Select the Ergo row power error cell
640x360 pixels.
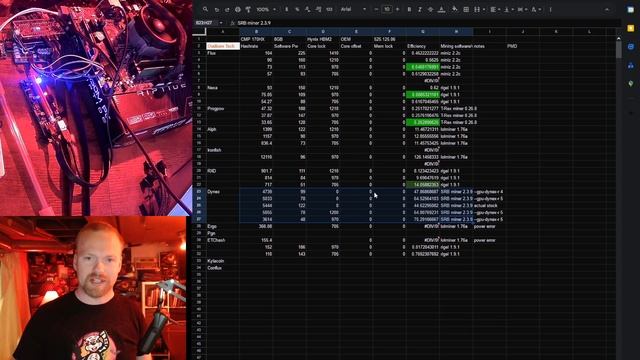click(489, 226)
